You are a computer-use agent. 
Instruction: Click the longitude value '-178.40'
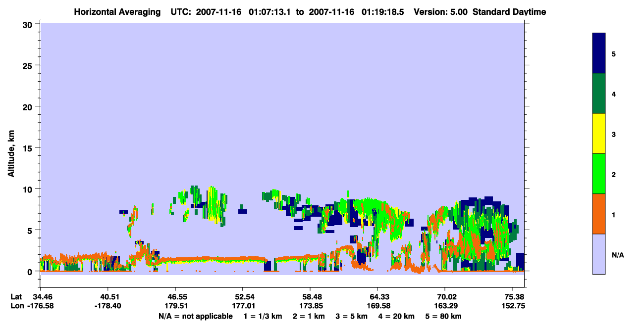click(x=107, y=306)
